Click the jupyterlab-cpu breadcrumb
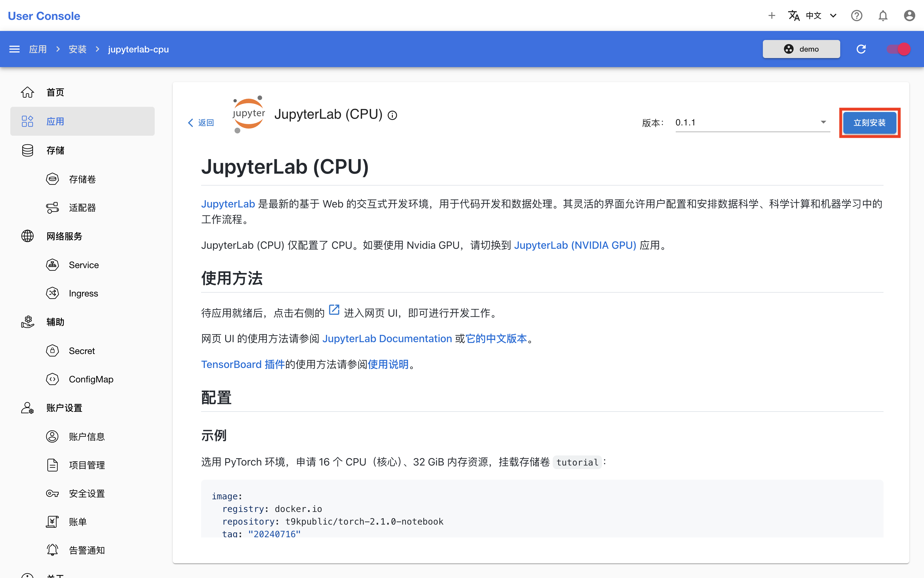924x578 pixels. tap(138, 49)
